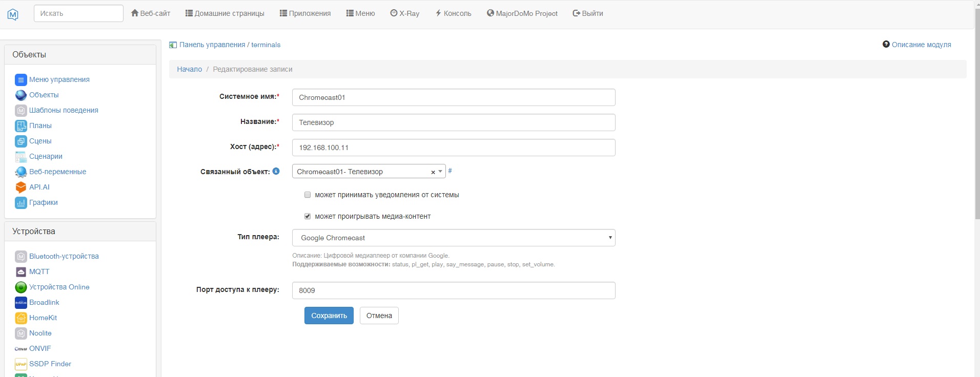Uncheck the media-content playback checkbox

308,216
